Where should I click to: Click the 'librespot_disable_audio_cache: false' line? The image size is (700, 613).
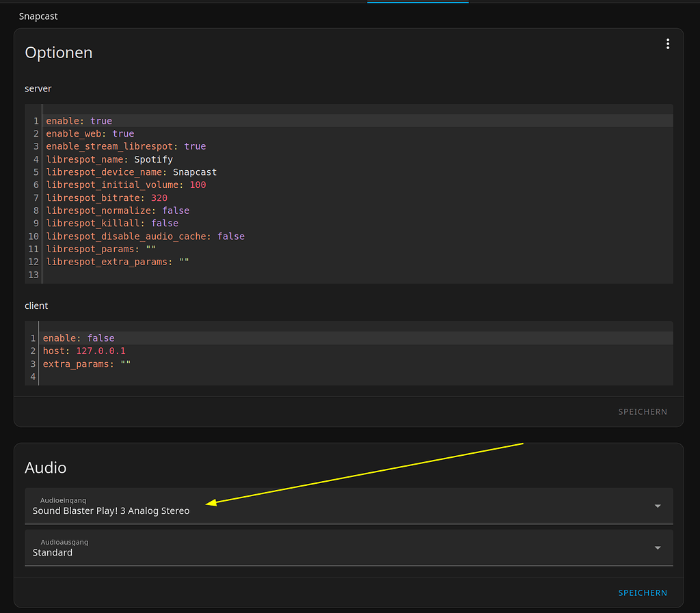pos(145,236)
